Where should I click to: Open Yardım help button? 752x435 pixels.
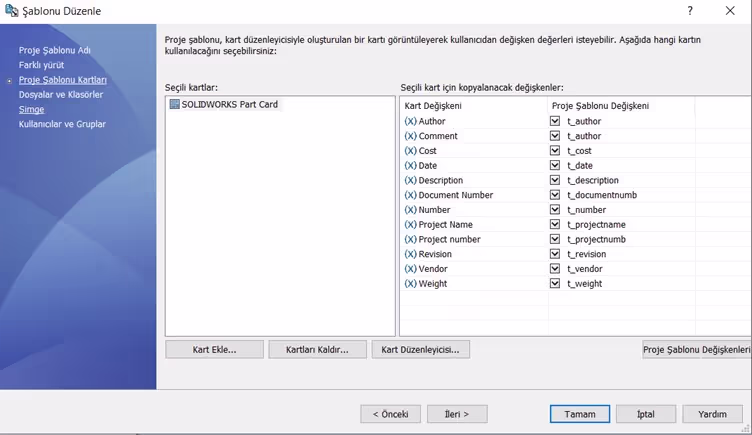pos(712,414)
